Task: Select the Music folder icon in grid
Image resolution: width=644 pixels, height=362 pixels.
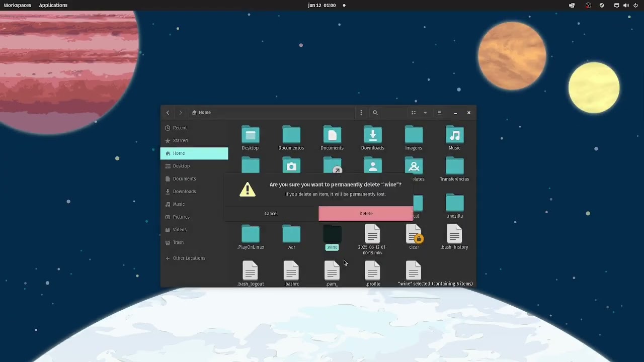Action: [x=454, y=135]
